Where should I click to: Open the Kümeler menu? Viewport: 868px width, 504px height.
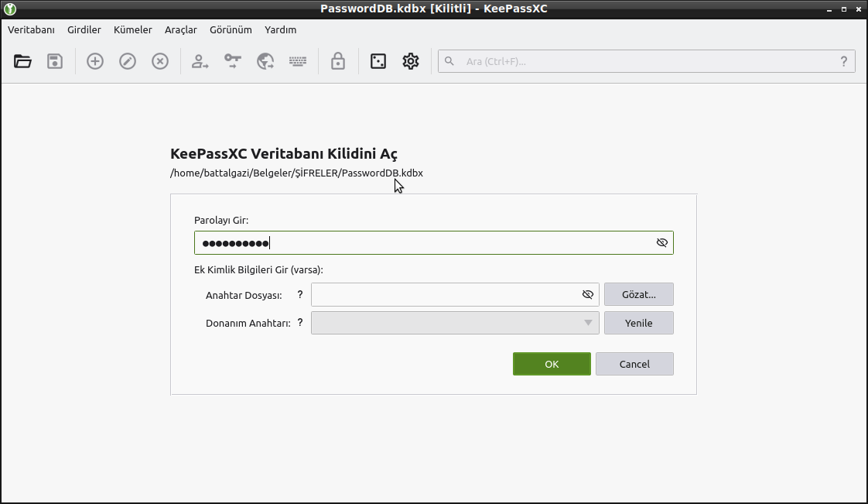(x=133, y=30)
